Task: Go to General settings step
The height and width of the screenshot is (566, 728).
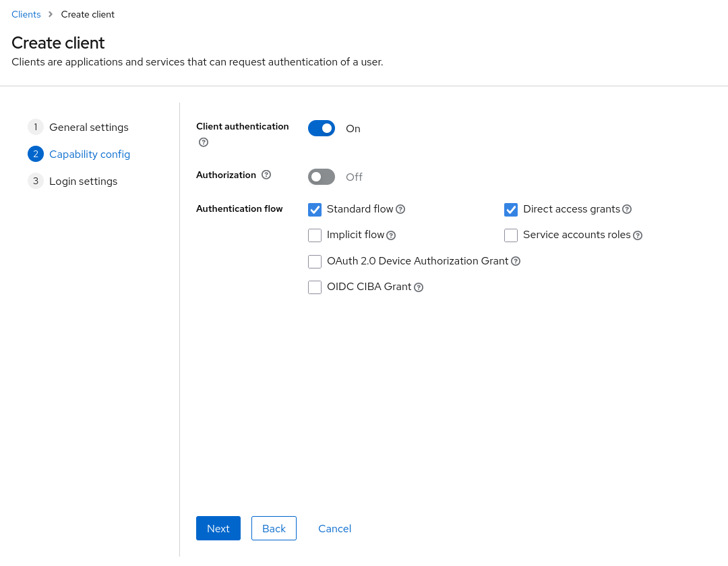Action: (89, 128)
